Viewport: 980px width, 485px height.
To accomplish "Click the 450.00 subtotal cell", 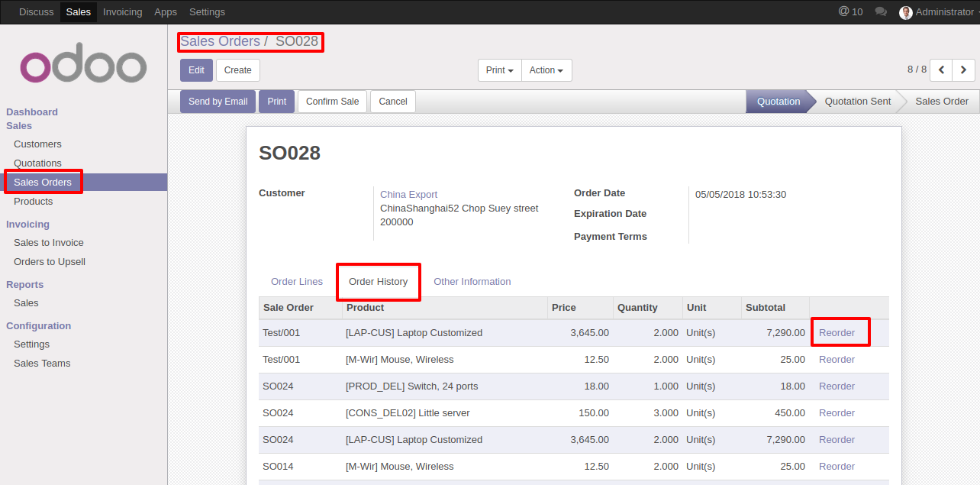I will point(775,413).
